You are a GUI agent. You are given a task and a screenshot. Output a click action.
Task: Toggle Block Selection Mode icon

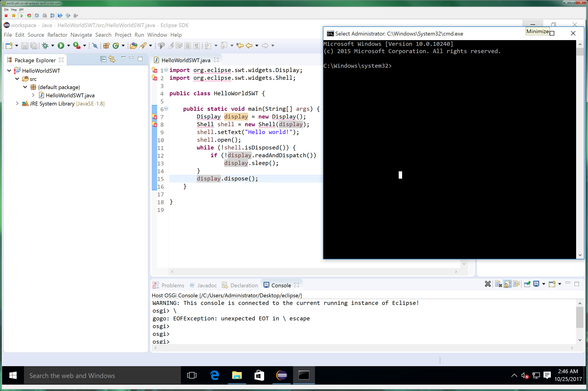click(x=188, y=46)
